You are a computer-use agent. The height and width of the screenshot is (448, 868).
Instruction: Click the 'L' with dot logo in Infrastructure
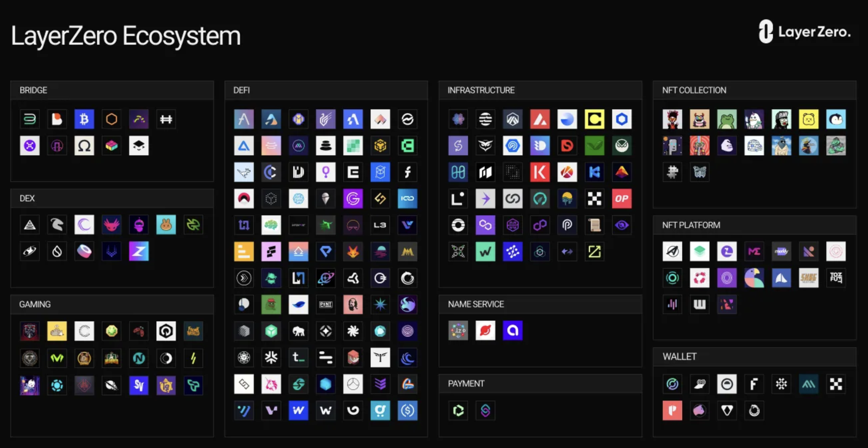(x=458, y=199)
